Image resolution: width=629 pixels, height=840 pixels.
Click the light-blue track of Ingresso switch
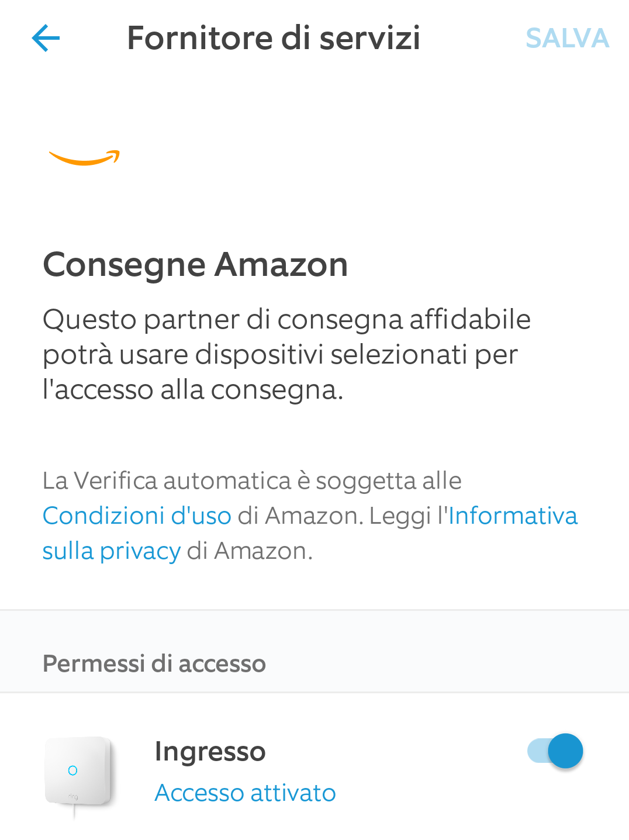tap(536, 751)
